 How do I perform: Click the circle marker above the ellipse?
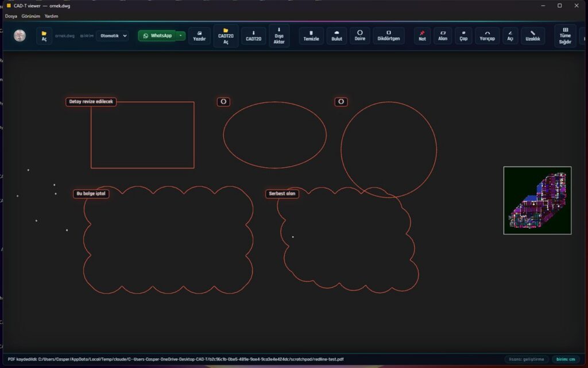(223, 102)
